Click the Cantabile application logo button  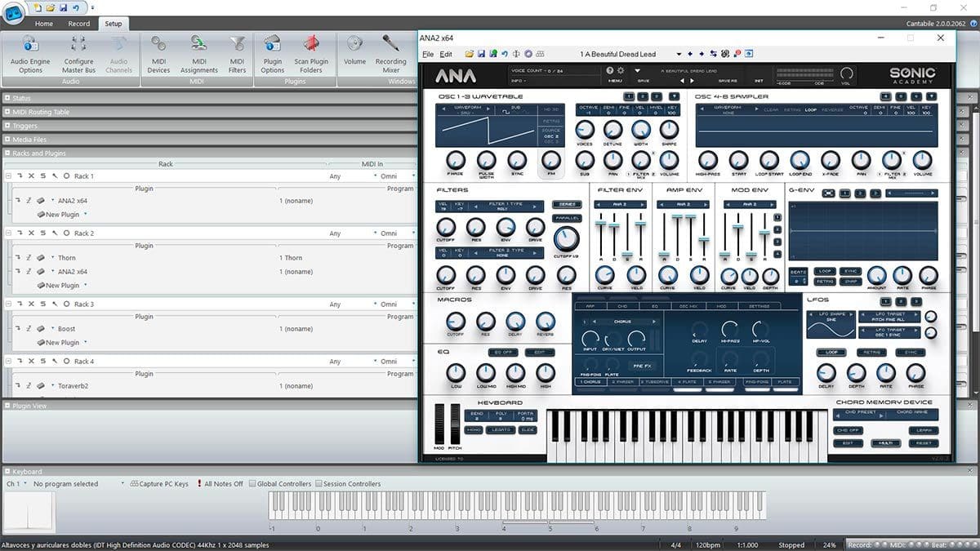click(x=13, y=15)
